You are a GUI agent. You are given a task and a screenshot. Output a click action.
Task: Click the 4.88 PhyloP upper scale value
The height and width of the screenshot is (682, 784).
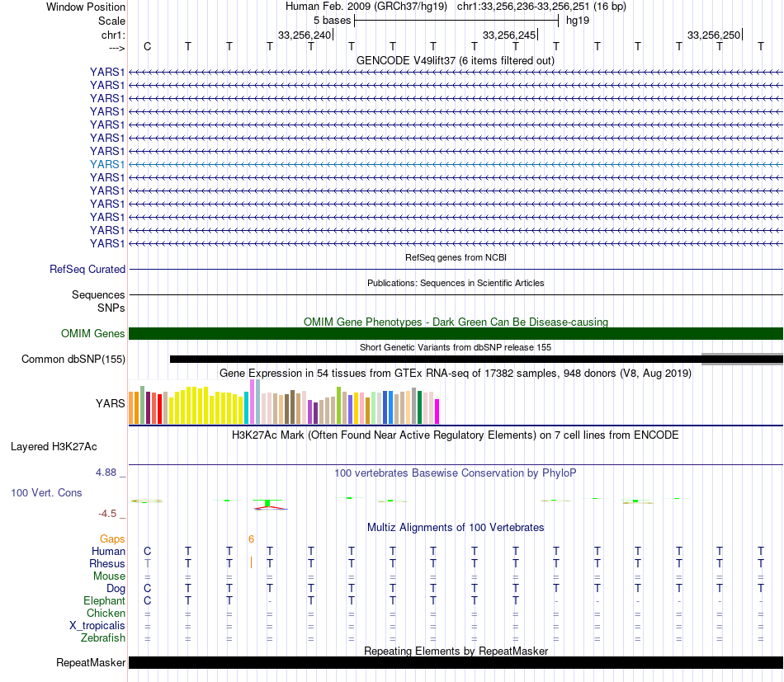pyautogui.click(x=106, y=473)
